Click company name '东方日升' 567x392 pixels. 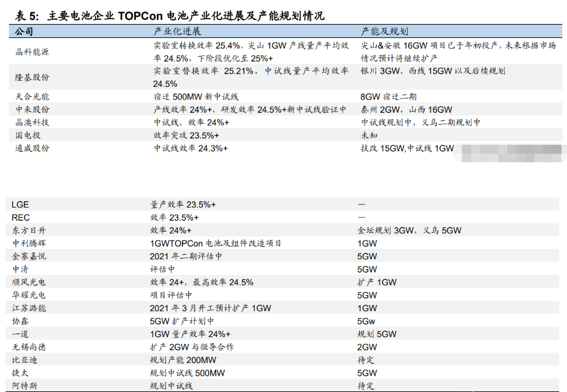pos(29,230)
